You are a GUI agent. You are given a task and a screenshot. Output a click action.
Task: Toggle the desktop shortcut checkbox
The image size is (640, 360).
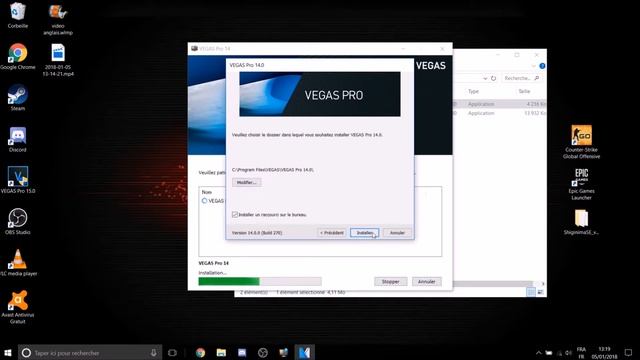pyautogui.click(x=235, y=214)
